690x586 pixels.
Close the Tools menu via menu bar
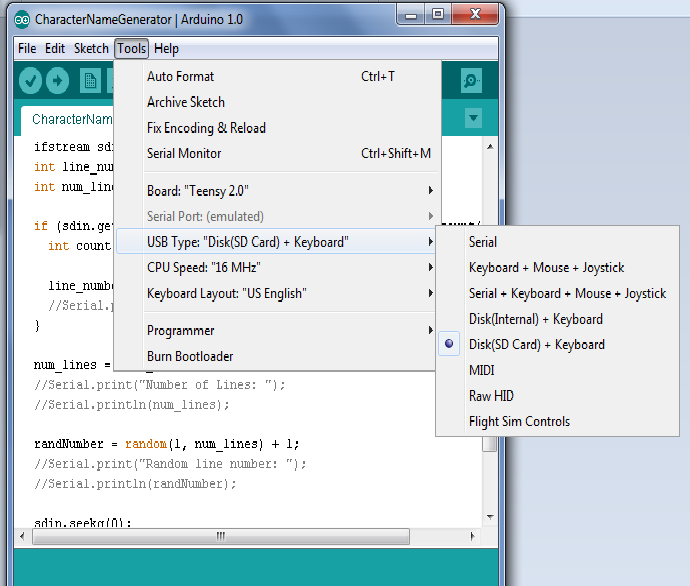132,48
